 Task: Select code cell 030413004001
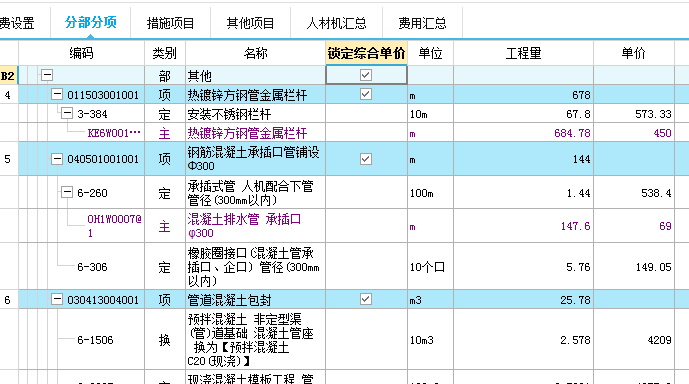point(103,300)
